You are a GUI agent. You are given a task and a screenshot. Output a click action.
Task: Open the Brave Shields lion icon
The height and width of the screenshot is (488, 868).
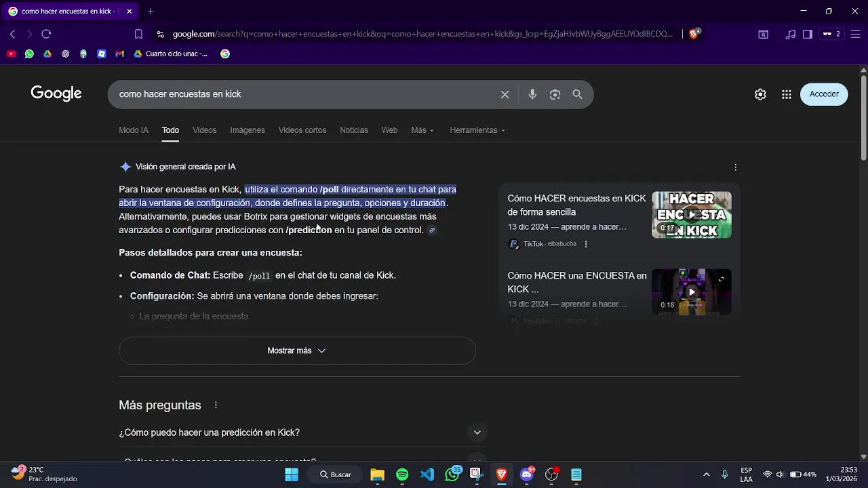(694, 34)
